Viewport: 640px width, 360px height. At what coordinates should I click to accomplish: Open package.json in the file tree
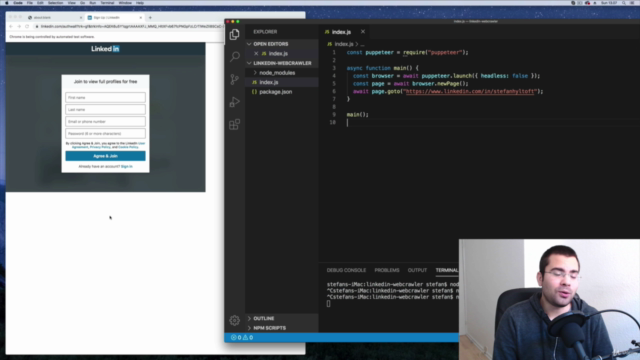(276, 92)
